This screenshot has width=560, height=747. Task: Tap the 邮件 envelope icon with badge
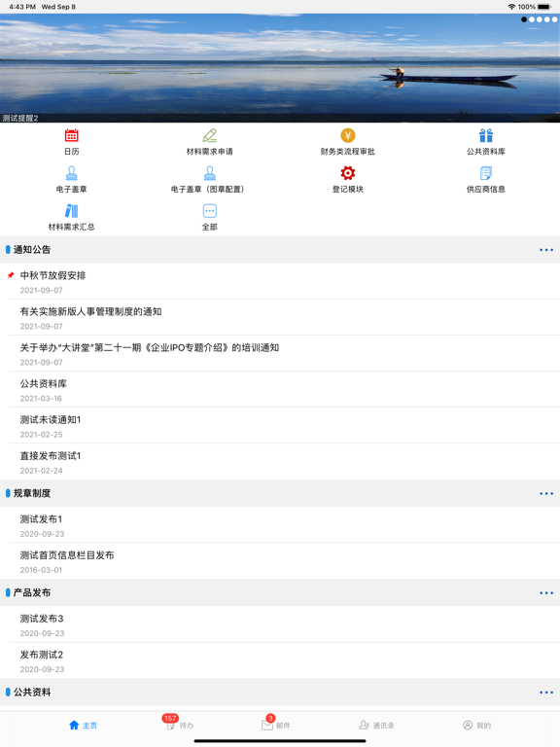267,725
